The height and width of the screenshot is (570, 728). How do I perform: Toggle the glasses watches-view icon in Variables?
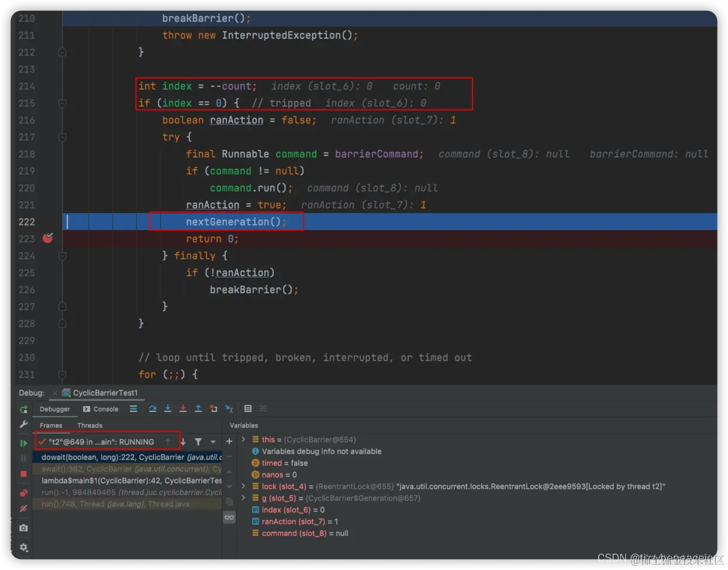229,517
